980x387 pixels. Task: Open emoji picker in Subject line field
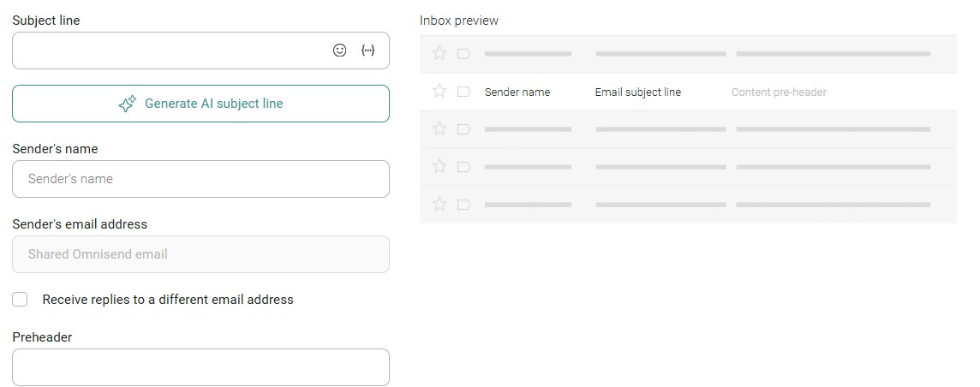[x=339, y=51]
